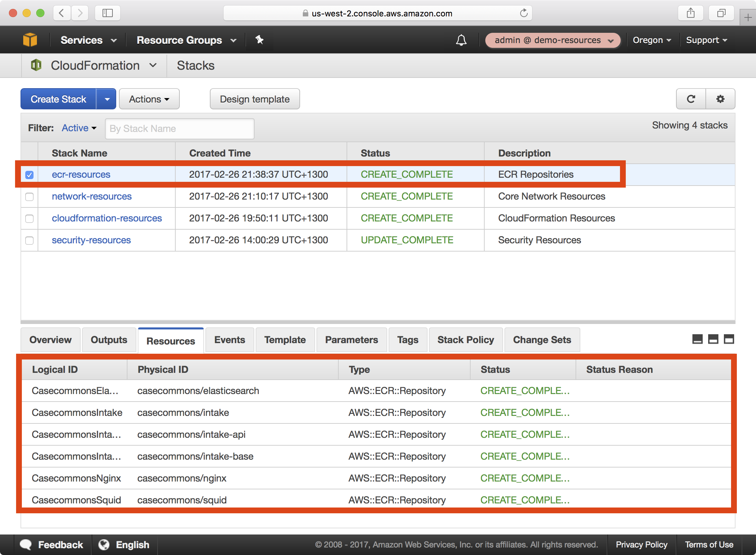This screenshot has height=555, width=756.
Task: Check the network-resources stack checkbox
Action: click(x=29, y=197)
